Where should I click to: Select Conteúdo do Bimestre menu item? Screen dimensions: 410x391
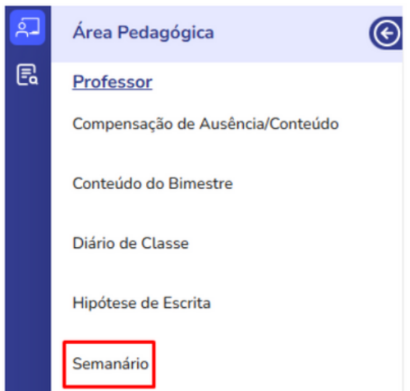tap(153, 183)
